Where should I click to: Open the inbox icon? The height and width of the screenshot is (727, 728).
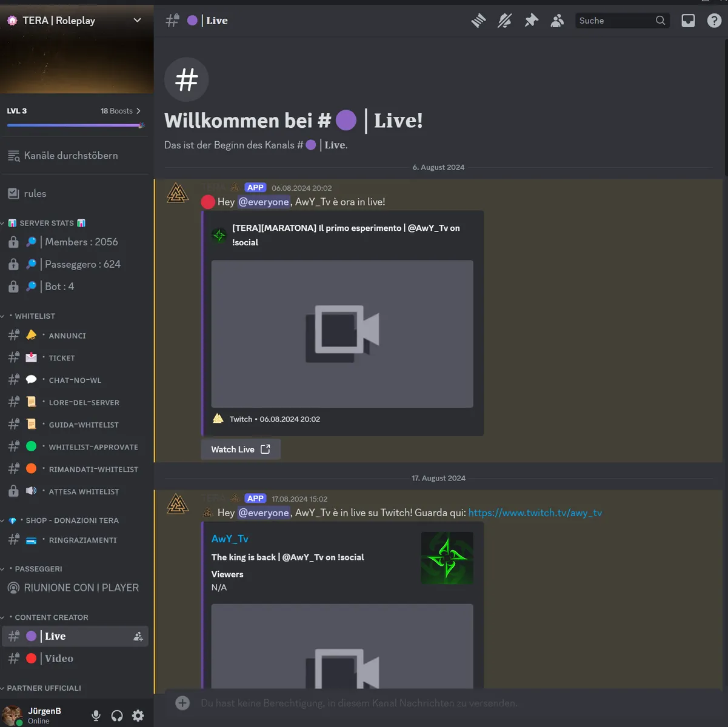pyautogui.click(x=688, y=21)
